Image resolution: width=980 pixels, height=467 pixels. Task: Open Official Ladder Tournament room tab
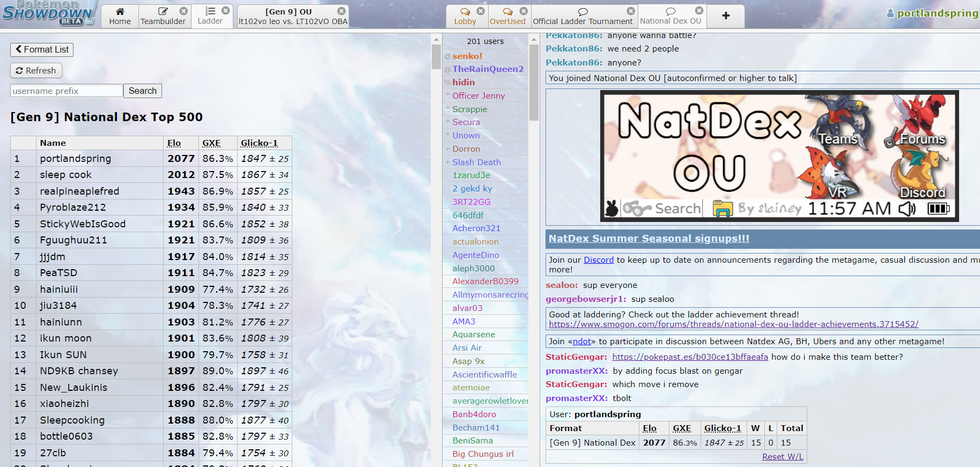click(x=583, y=16)
